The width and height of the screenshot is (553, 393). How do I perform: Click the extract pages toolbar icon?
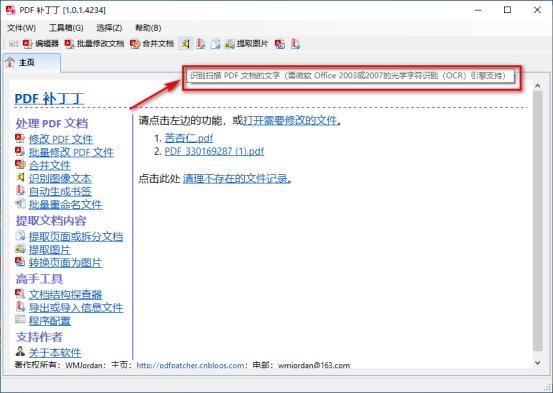pyautogui.click(x=215, y=44)
